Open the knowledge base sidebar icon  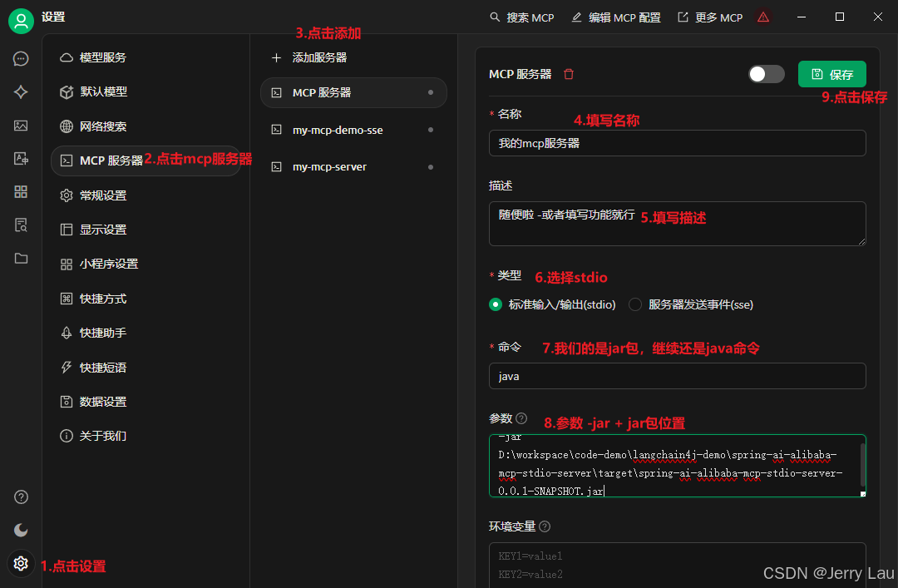(21, 225)
